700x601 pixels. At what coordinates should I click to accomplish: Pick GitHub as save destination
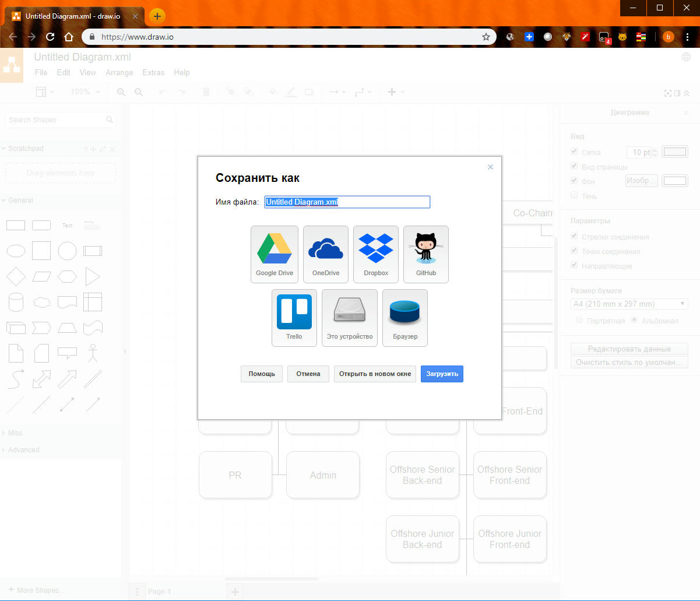point(426,255)
